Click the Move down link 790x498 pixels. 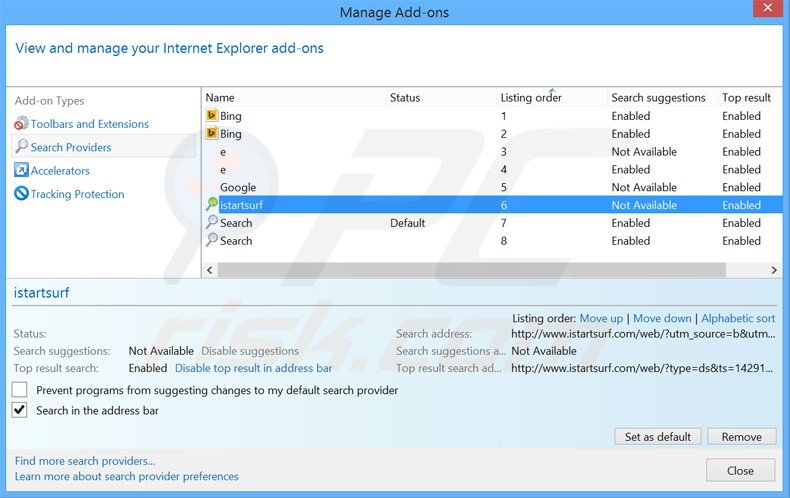tap(662, 318)
